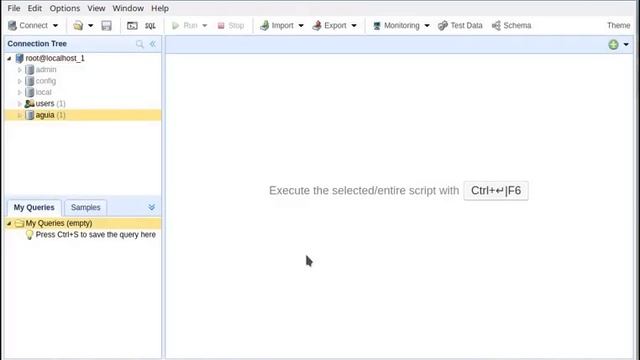This screenshot has width=640, height=360.
Task: Select the My Queries (empty) folder
Action: coord(58,223)
